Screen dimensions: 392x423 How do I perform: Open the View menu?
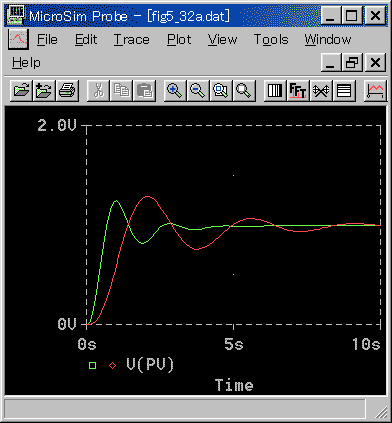click(x=222, y=40)
